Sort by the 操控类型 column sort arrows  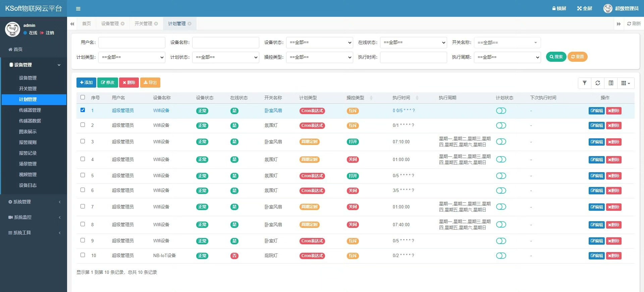(x=371, y=98)
